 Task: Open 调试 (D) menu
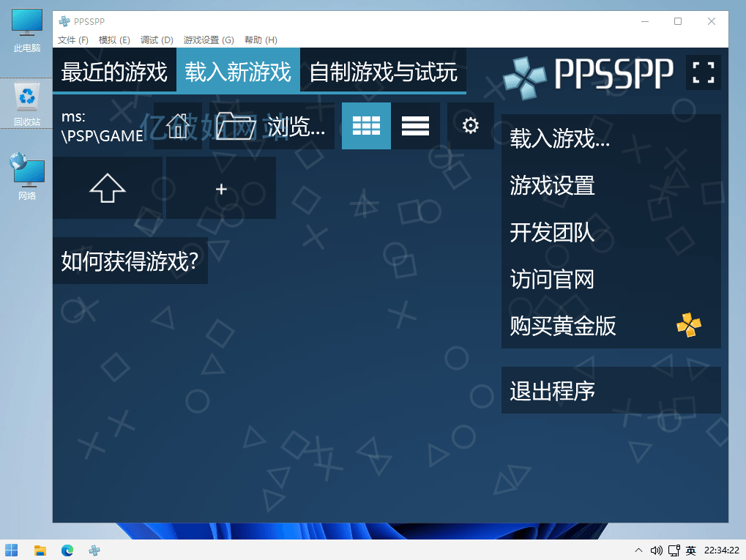(x=157, y=40)
